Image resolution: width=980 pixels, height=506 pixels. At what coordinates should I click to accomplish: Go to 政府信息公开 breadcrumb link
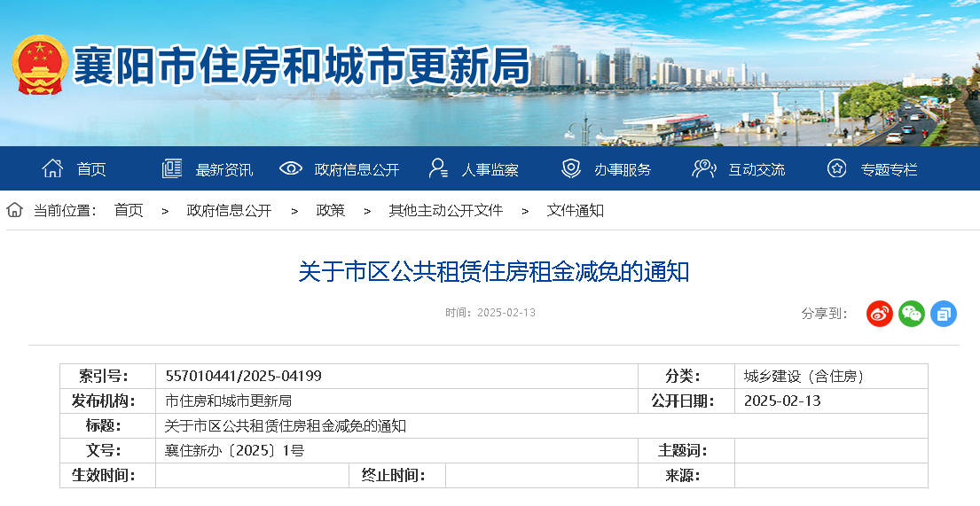click(230, 211)
